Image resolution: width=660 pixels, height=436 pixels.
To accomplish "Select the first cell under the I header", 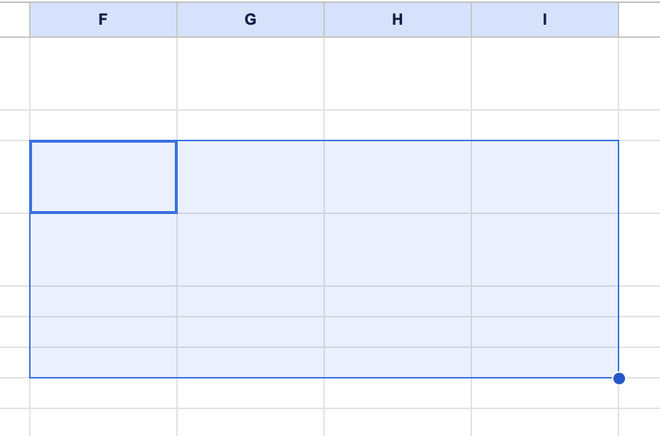I will click(544, 73).
